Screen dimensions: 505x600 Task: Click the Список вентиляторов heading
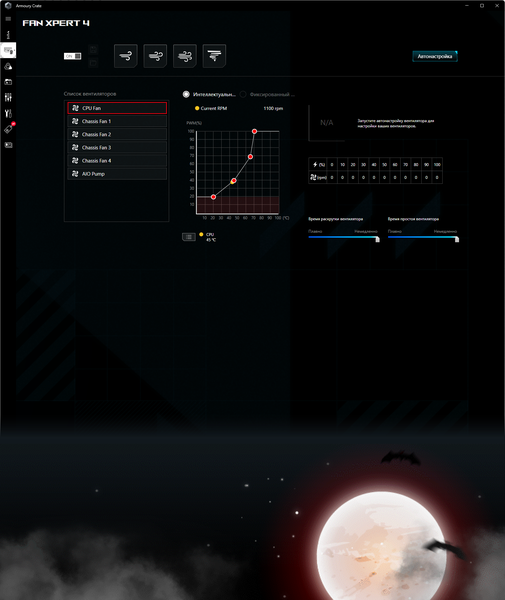90,94
